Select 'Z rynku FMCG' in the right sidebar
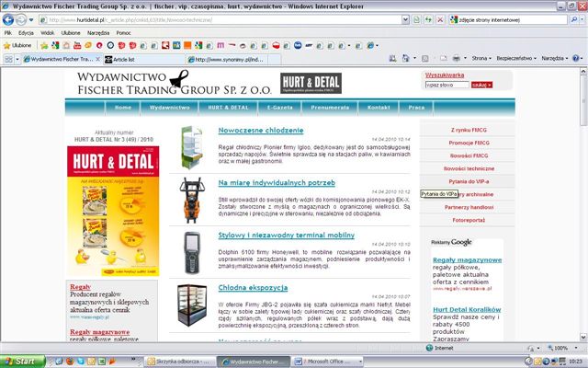588x368 pixels. point(469,130)
